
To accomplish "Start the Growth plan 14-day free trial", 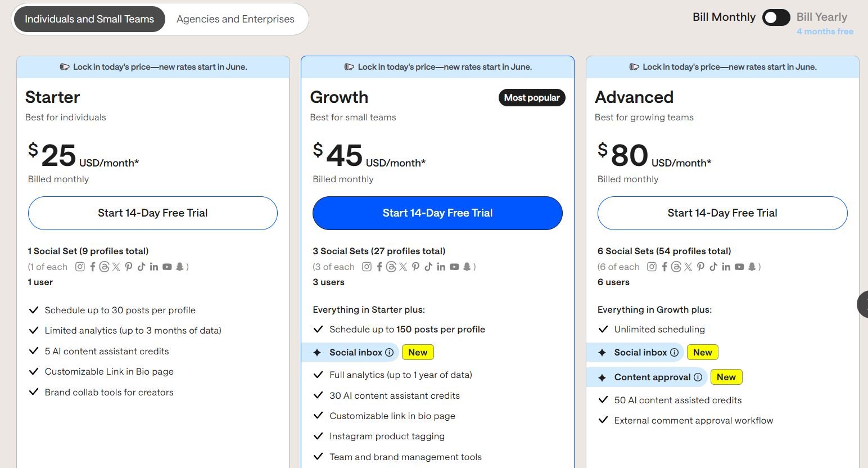I will pyautogui.click(x=437, y=213).
